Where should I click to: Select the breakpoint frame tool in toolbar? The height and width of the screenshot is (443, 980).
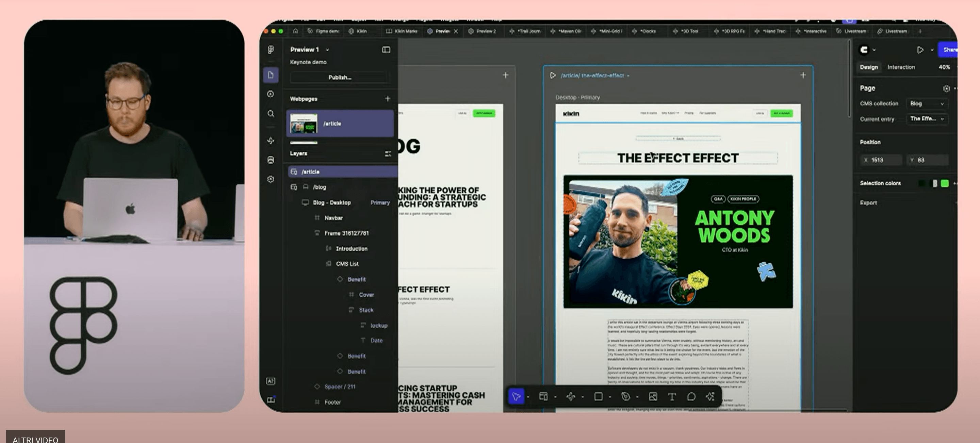(x=543, y=397)
